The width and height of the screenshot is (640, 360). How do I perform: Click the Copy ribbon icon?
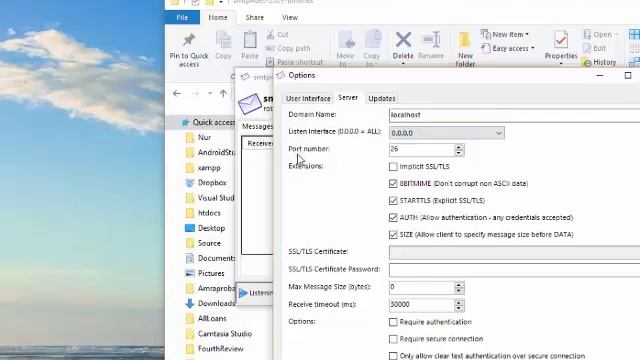pos(223,40)
